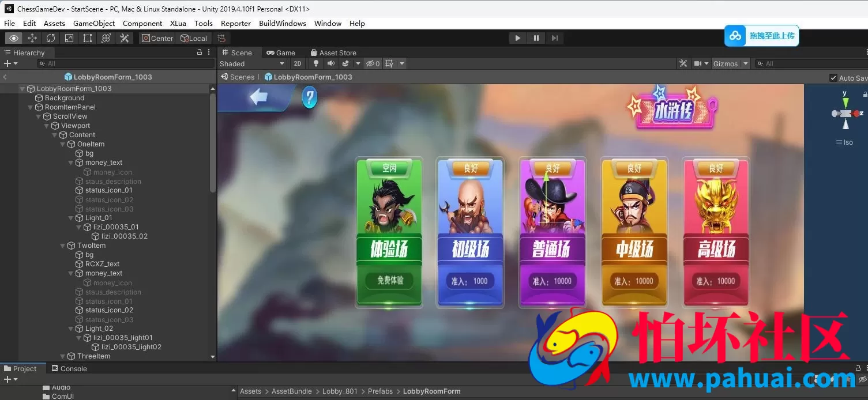Select the Rect Transform tool

(88, 38)
